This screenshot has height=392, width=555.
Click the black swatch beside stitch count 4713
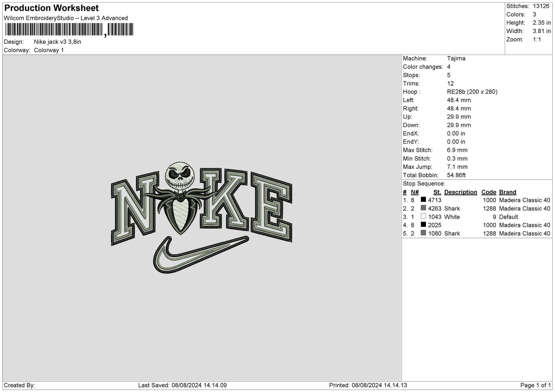pos(423,200)
